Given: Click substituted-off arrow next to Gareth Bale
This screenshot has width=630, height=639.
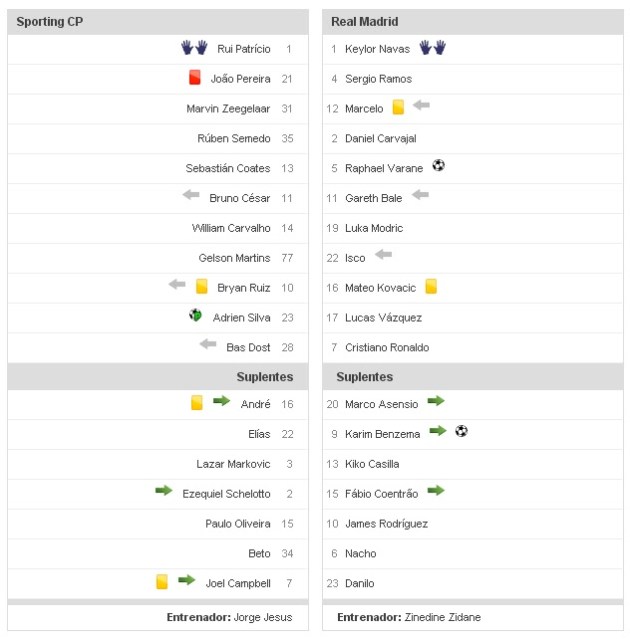Looking at the screenshot, I should [420, 196].
